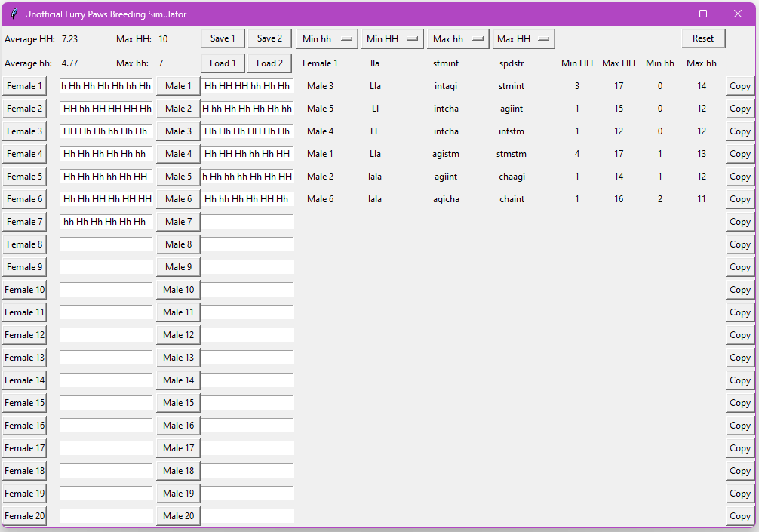
Task: Click the 'agiint' cell in Male 5 row
Action: pos(512,109)
